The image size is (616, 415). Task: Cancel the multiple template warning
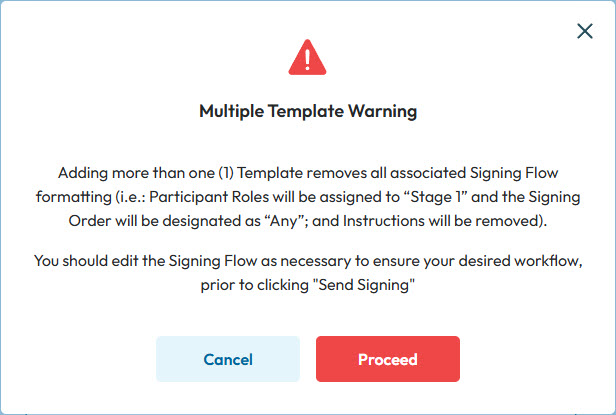228,359
